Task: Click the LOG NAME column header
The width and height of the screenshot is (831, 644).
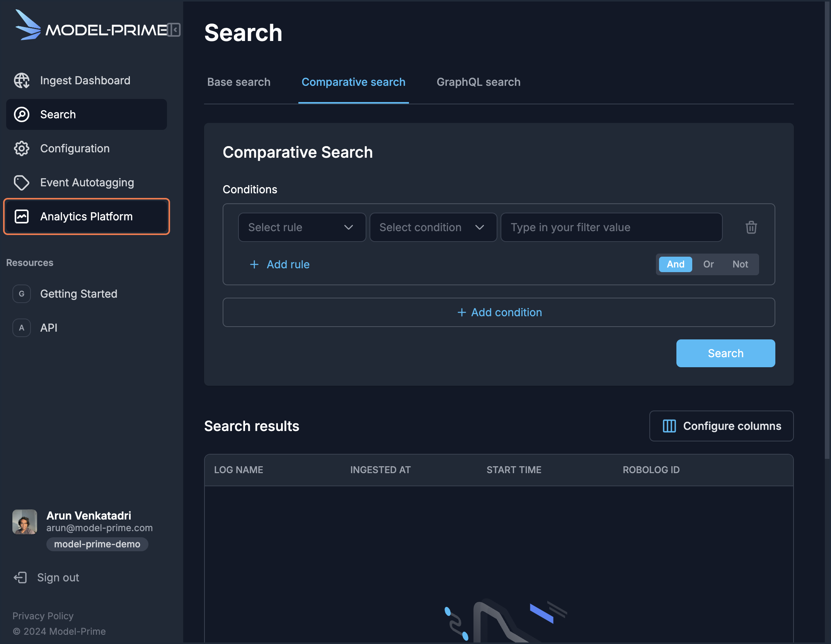Action: coord(238,470)
